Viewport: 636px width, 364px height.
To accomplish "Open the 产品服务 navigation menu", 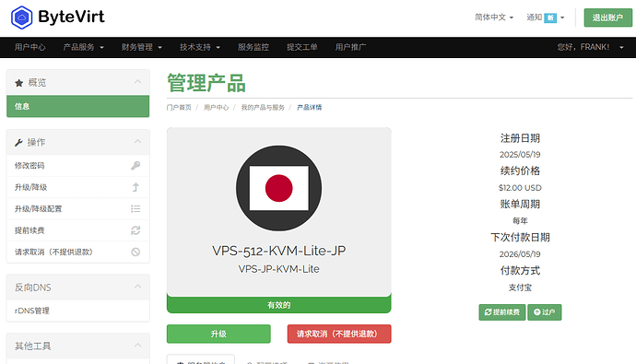I will [x=83, y=47].
